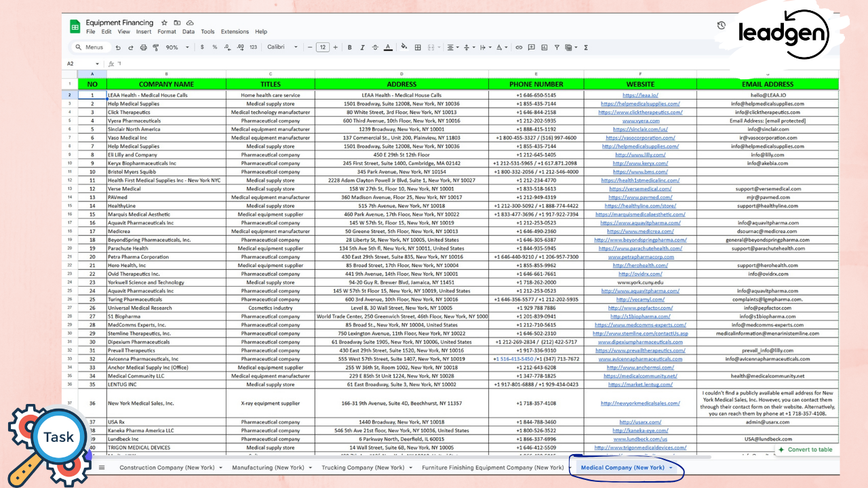Open the name box A2 dropdown arrow

coord(97,64)
